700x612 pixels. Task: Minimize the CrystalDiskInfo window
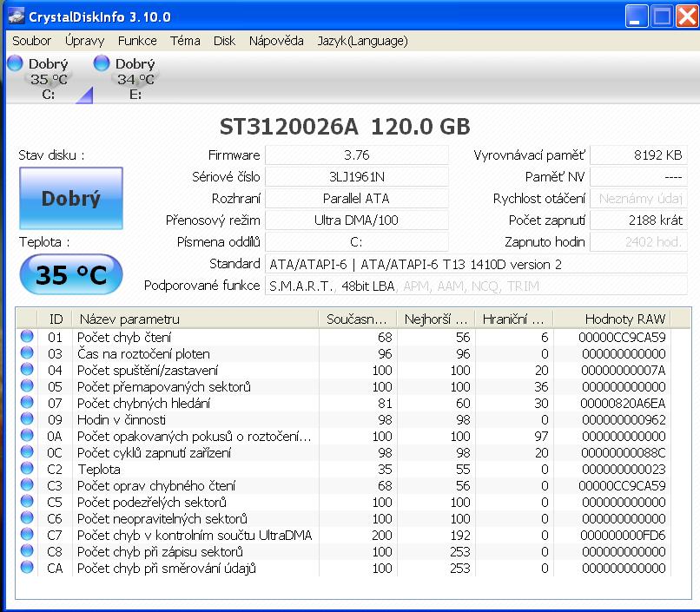point(637,16)
